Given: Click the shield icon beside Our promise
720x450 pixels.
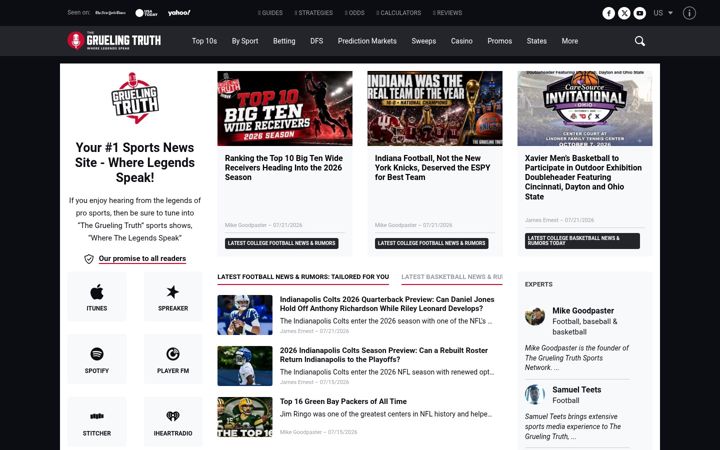Looking at the screenshot, I should pyautogui.click(x=89, y=259).
